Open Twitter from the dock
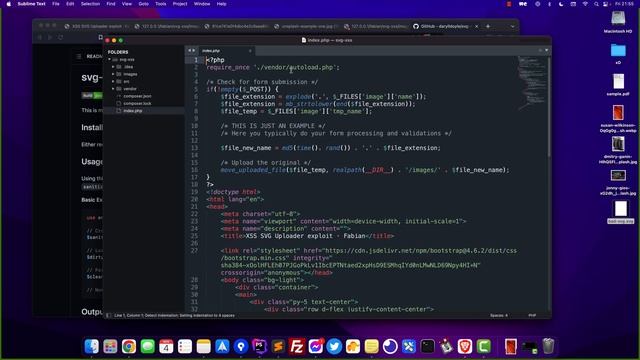This screenshot has height=360, width=640. point(334,347)
